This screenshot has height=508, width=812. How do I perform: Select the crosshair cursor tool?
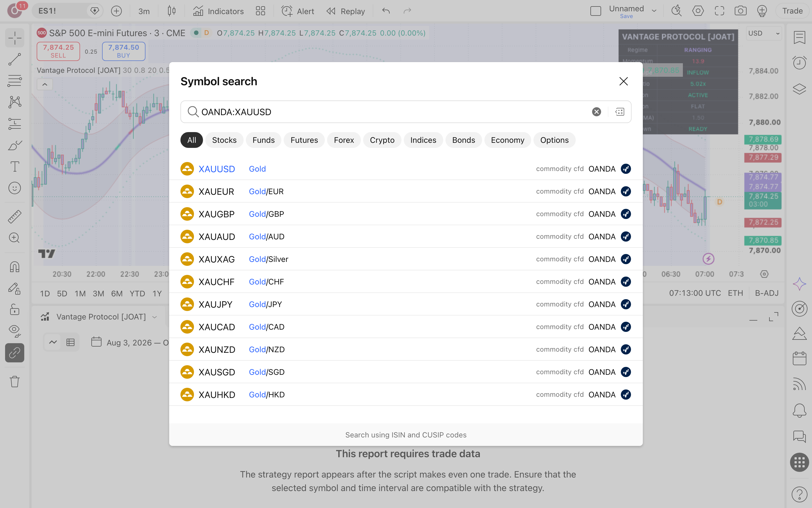coord(14,38)
